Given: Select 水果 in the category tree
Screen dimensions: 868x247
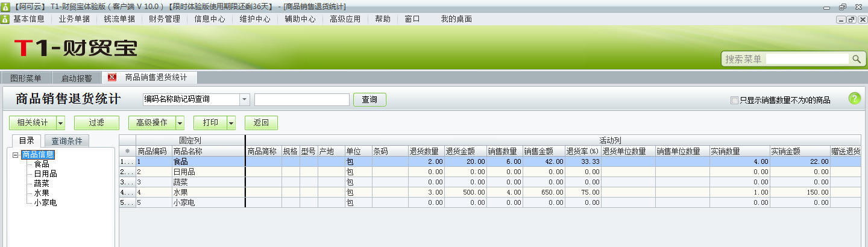Looking at the screenshot, I should click(42, 193).
